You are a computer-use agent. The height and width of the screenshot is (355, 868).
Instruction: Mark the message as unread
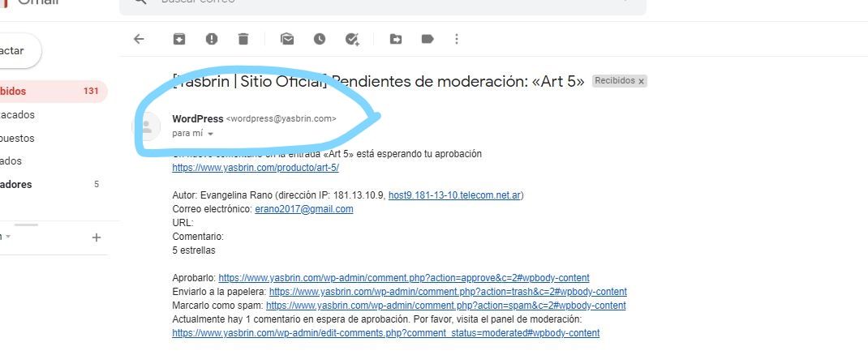coord(286,39)
